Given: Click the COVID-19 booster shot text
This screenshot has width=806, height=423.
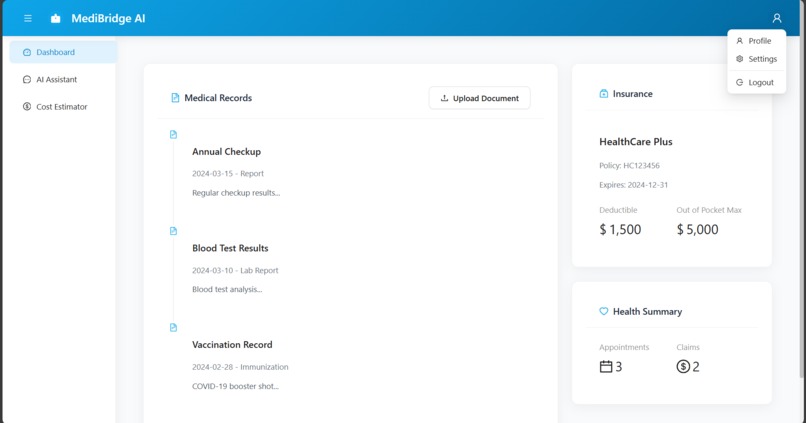Looking at the screenshot, I should (x=235, y=386).
